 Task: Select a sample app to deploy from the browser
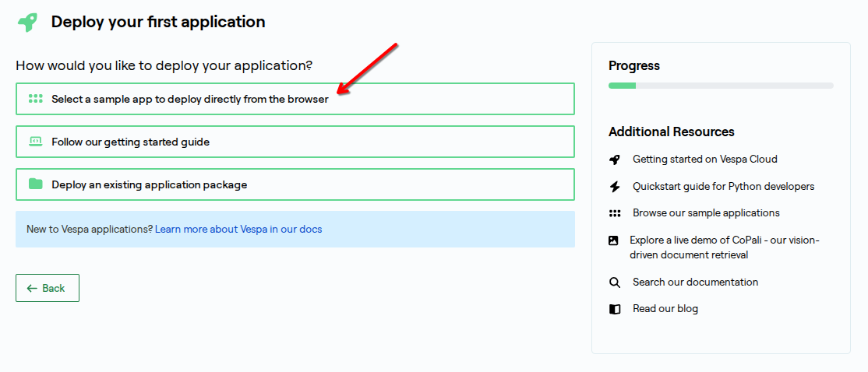[x=190, y=100]
